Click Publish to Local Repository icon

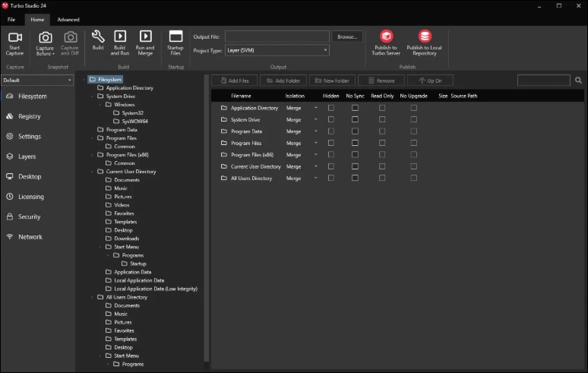pos(425,36)
